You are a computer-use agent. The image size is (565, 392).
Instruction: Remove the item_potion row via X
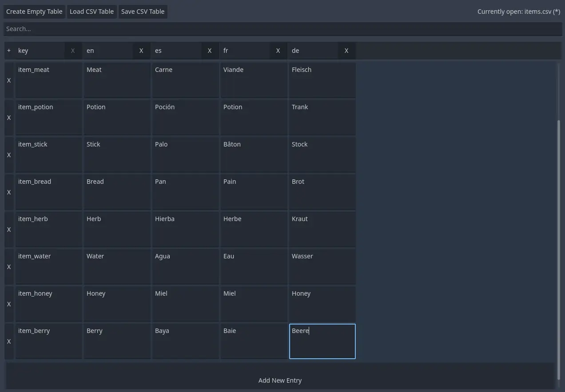click(x=8, y=118)
